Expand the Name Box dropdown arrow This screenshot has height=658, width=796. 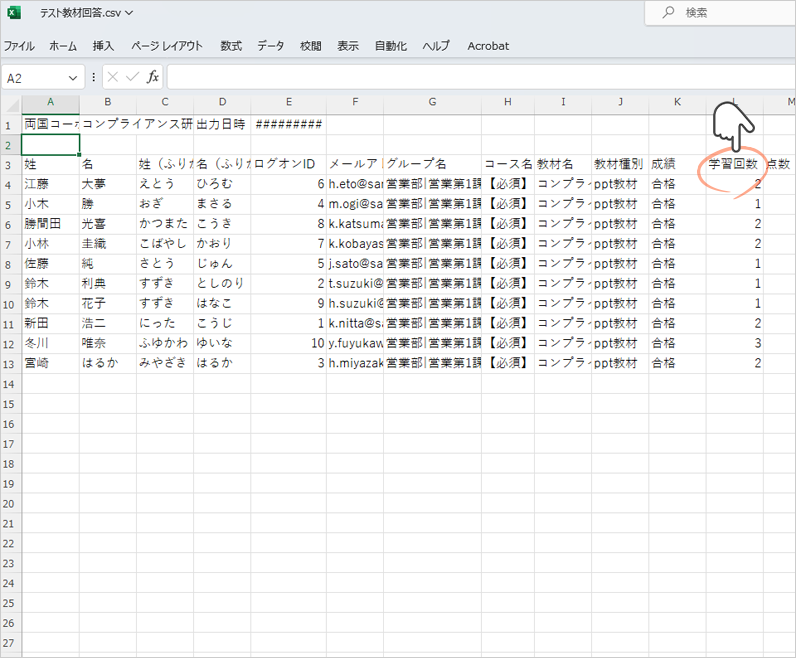(73, 78)
